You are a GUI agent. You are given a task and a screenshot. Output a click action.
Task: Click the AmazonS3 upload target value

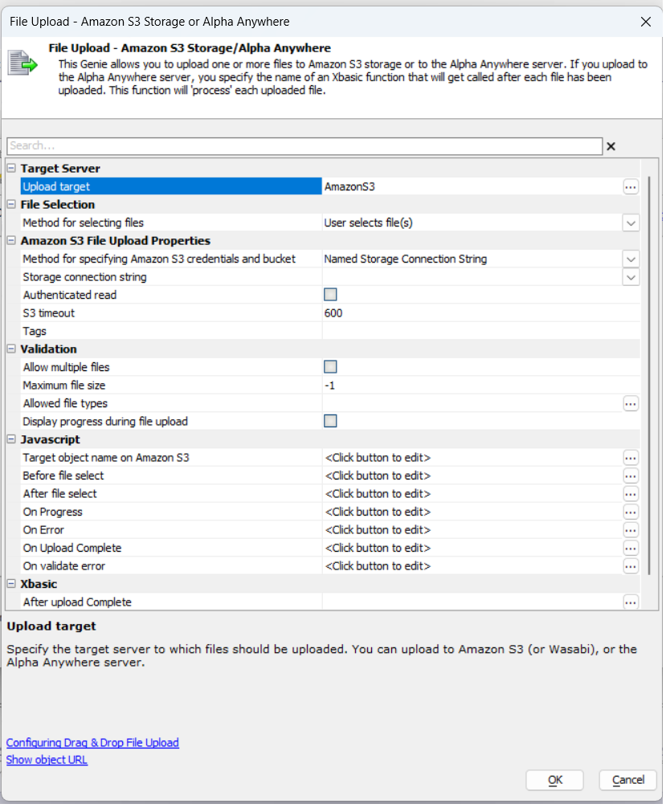(349, 187)
